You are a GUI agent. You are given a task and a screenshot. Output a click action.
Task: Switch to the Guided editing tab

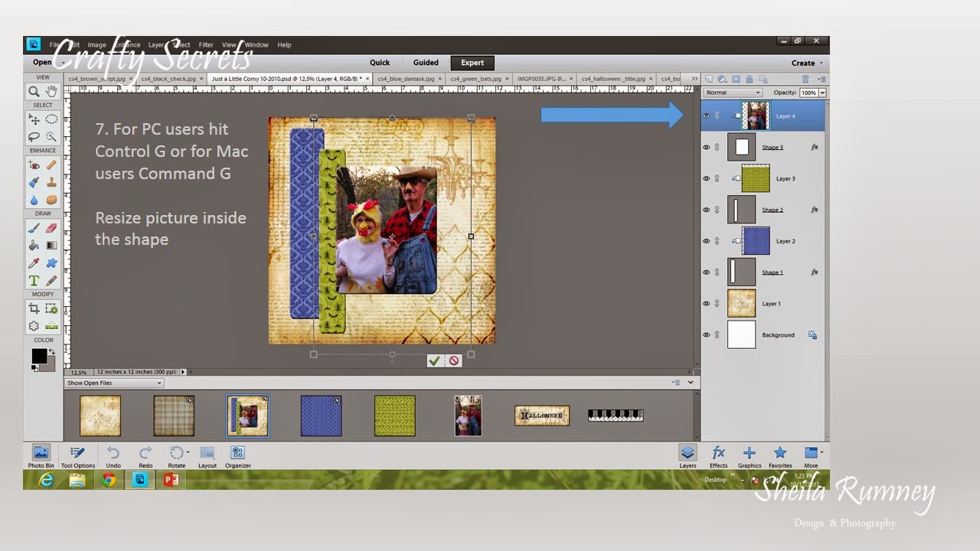coord(425,63)
